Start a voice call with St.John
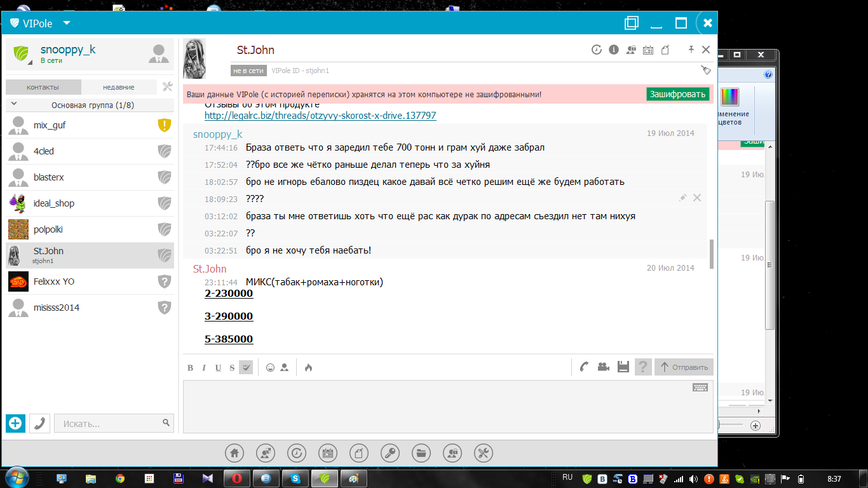868x488 pixels. [x=584, y=367]
